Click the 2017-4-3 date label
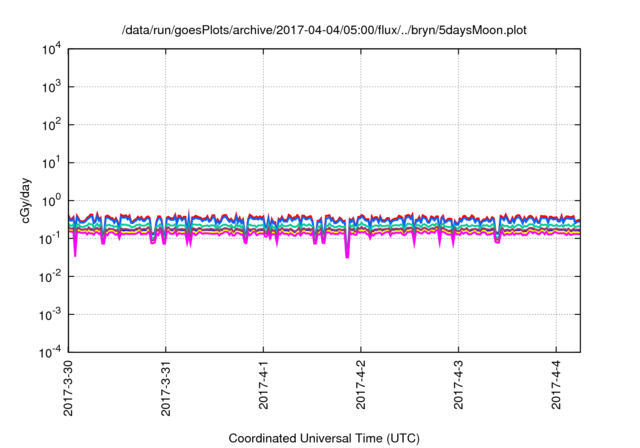This screenshot has width=640, height=448. tap(458, 385)
